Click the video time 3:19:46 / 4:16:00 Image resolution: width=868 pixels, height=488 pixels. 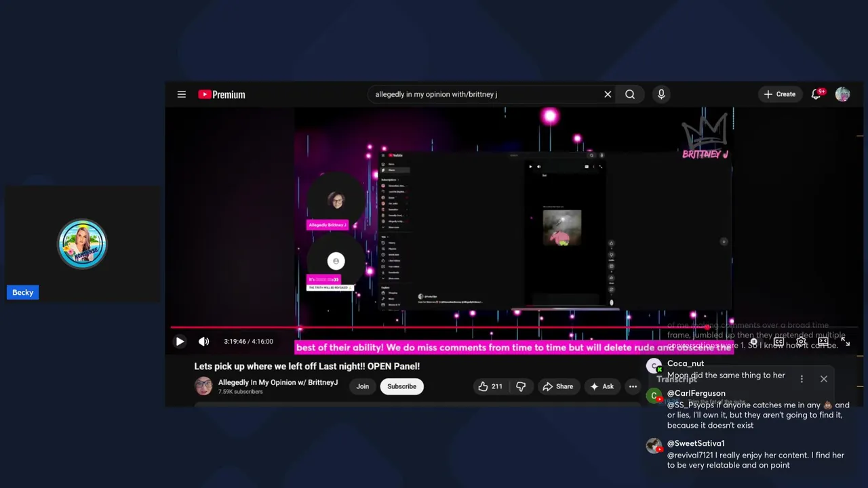pyautogui.click(x=248, y=342)
